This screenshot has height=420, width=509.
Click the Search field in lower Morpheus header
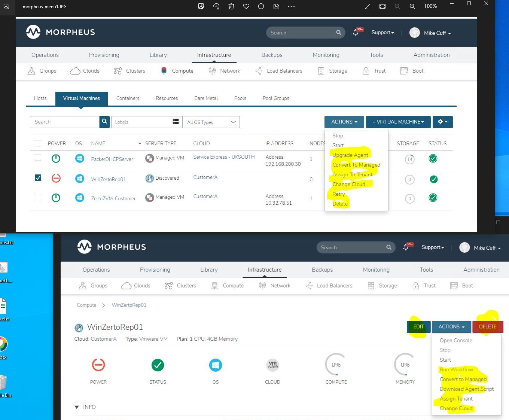[x=356, y=247]
